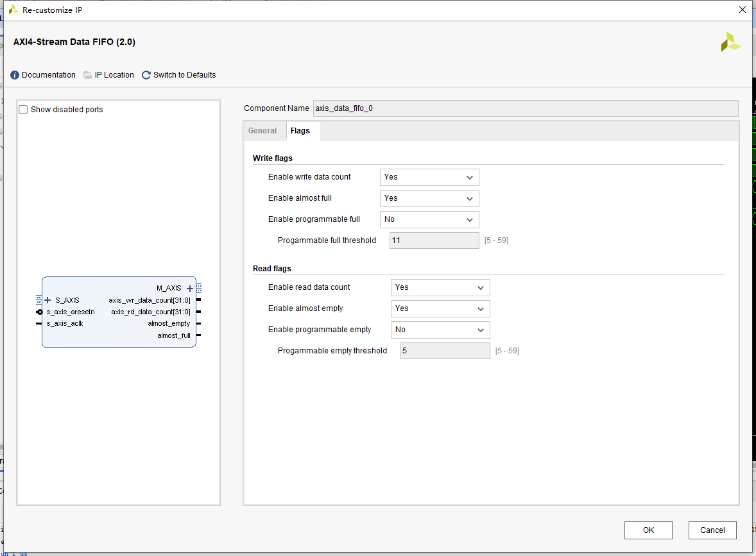Expand the S_AXIS interface plus icon
This screenshot has height=556, width=756.
coord(47,300)
